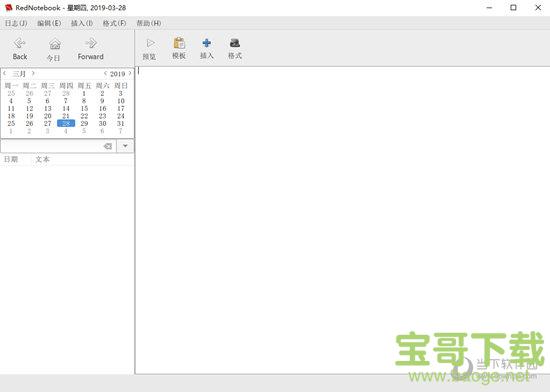Open the 插入(I) menu

[x=82, y=23]
